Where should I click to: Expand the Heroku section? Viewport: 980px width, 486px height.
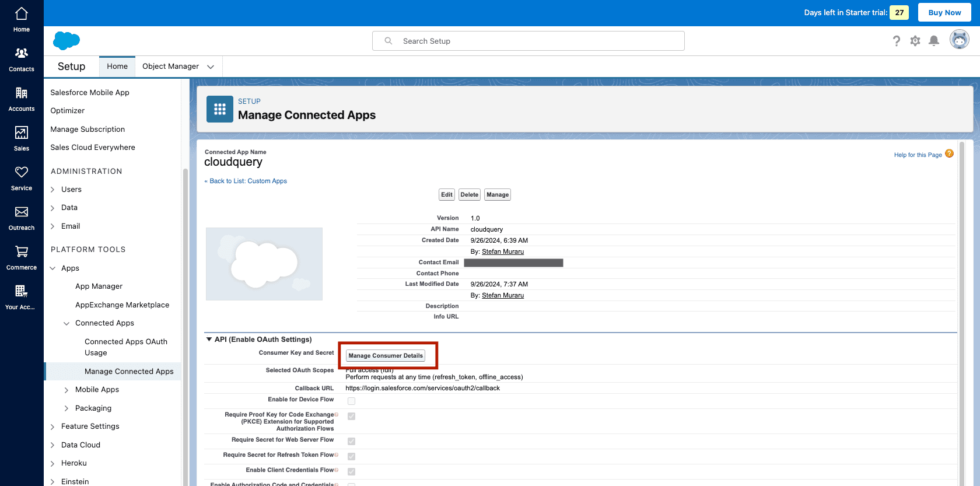pyautogui.click(x=52, y=463)
